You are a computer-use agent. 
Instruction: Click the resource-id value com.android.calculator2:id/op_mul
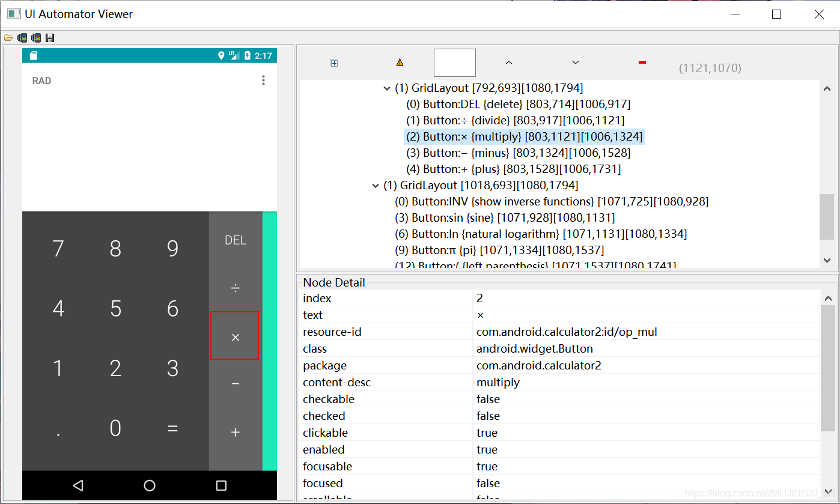click(567, 332)
